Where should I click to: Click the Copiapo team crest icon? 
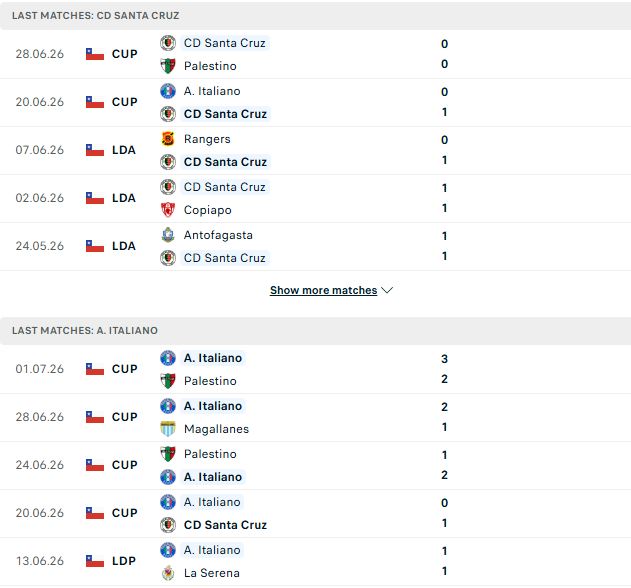pyautogui.click(x=168, y=210)
